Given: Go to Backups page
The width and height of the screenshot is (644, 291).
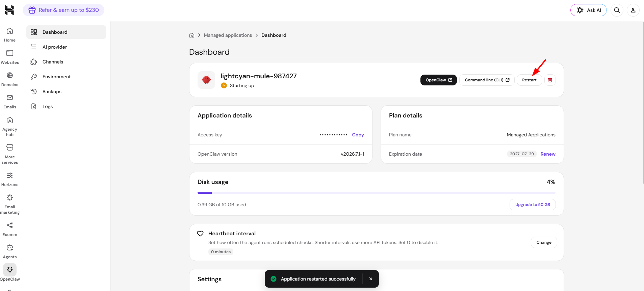Looking at the screenshot, I should pos(66,91).
